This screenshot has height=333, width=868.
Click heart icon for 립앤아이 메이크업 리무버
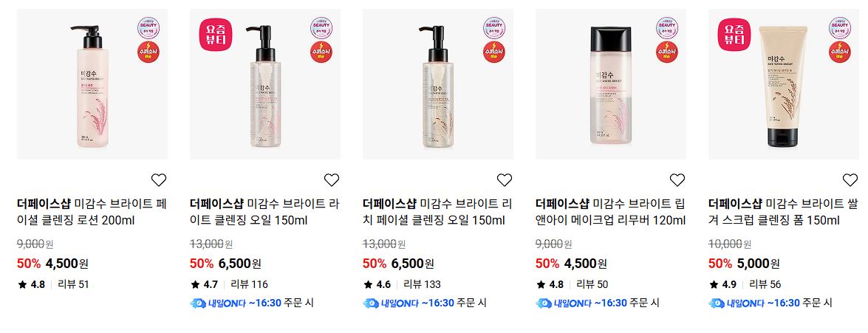[x=677, y=179]
